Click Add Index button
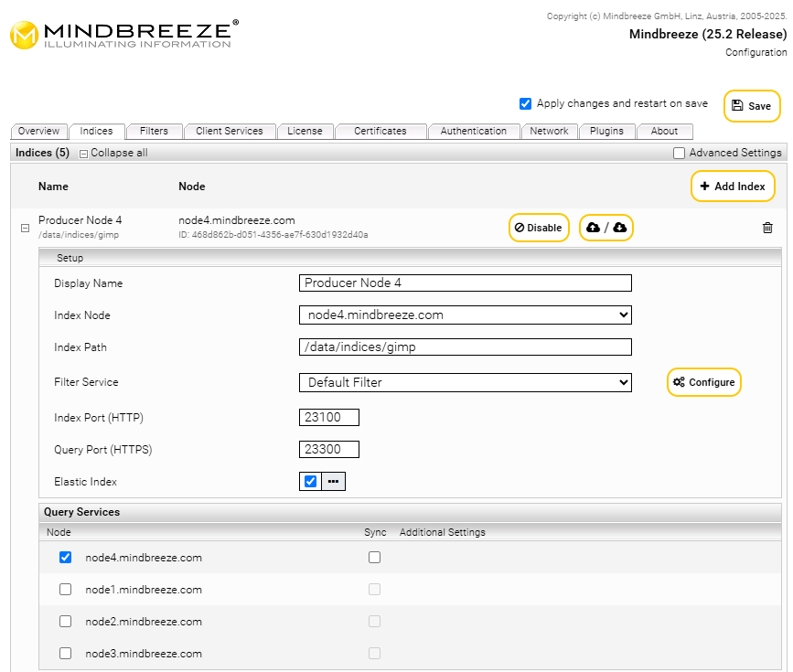Screen dimensions: 793x672 (x=733, y=187)
